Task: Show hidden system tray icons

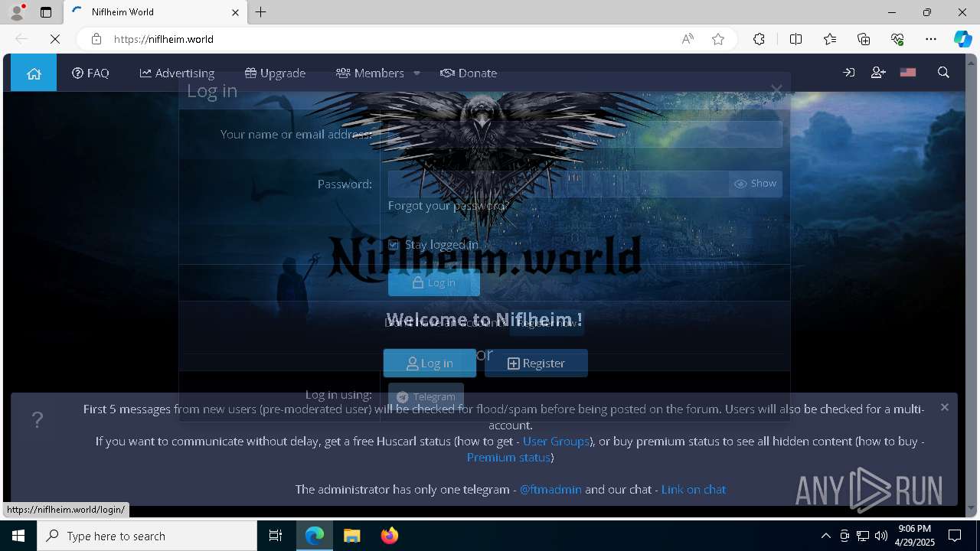Action: pyautogui.click(x=825, y=536)
